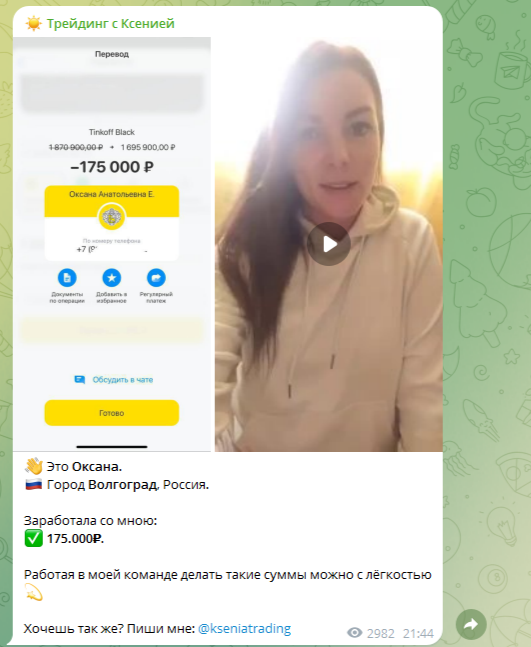Click the Russian flag emoji

click(33, 484)
